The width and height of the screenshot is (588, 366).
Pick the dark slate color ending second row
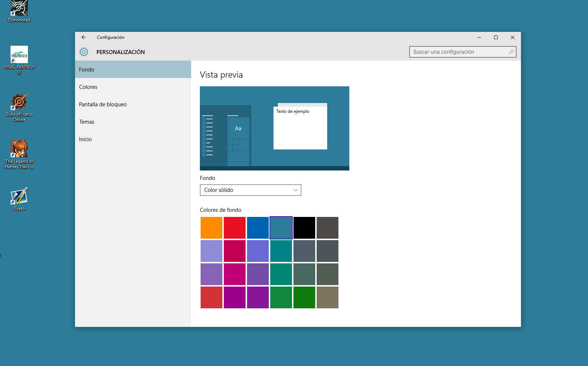click(328, 251)
